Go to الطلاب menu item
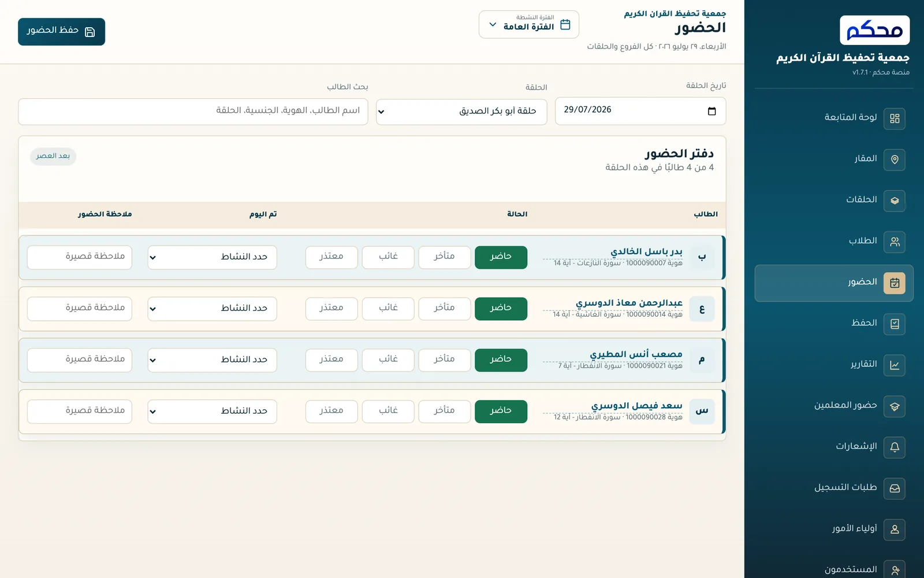Viewport: 924px width, 578px height. coord(834,242)
